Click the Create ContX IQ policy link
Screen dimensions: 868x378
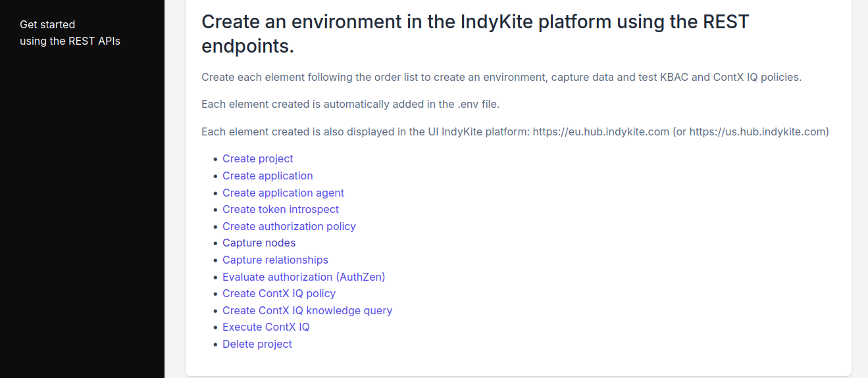coord(279,293)
